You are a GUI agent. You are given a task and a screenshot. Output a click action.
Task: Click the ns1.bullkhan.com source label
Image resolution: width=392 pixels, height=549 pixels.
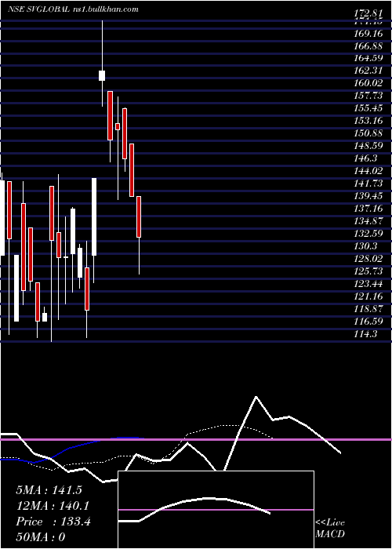point(104,9)
